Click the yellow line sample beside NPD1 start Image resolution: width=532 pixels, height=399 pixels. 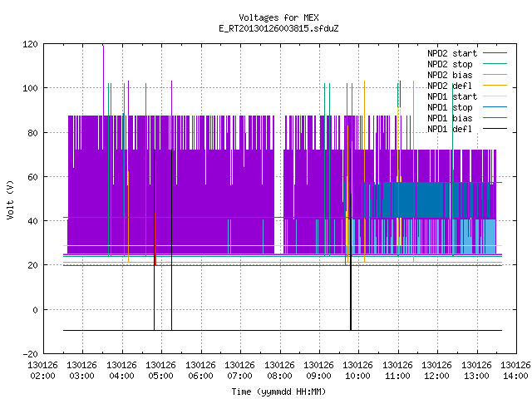(x=495, y=96)
